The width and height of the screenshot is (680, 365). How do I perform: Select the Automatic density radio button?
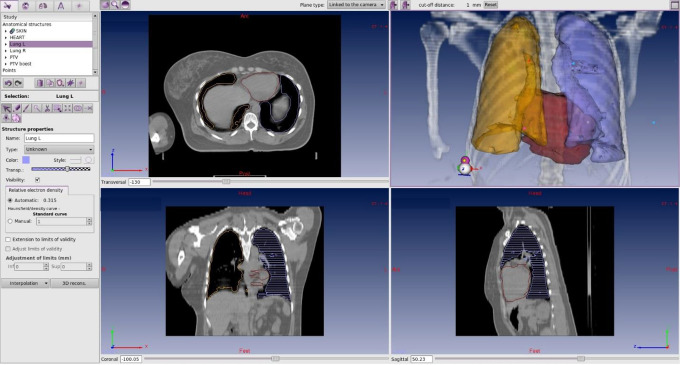pos(10,200)
